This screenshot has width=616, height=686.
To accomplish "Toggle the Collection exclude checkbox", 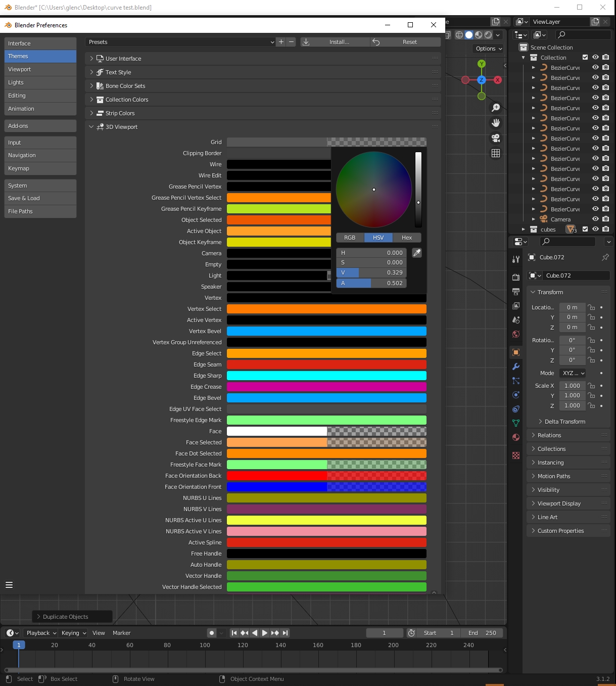I will click(x=585, y=58).
